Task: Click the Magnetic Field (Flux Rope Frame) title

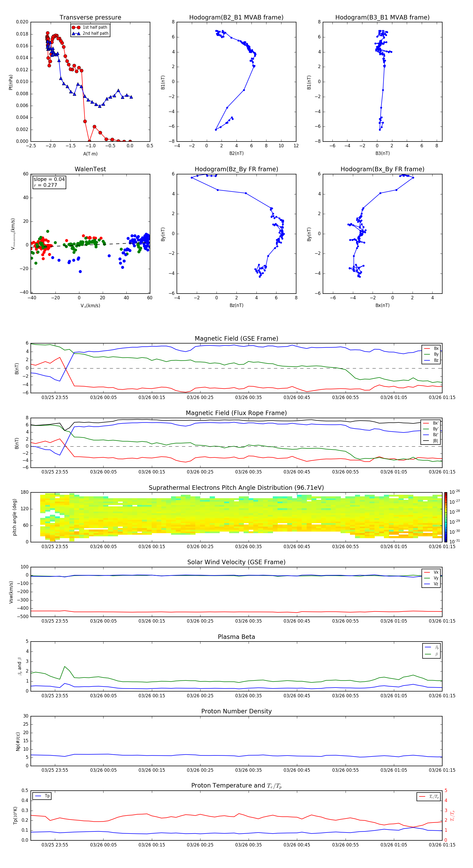Action: [x=236, y=413]
